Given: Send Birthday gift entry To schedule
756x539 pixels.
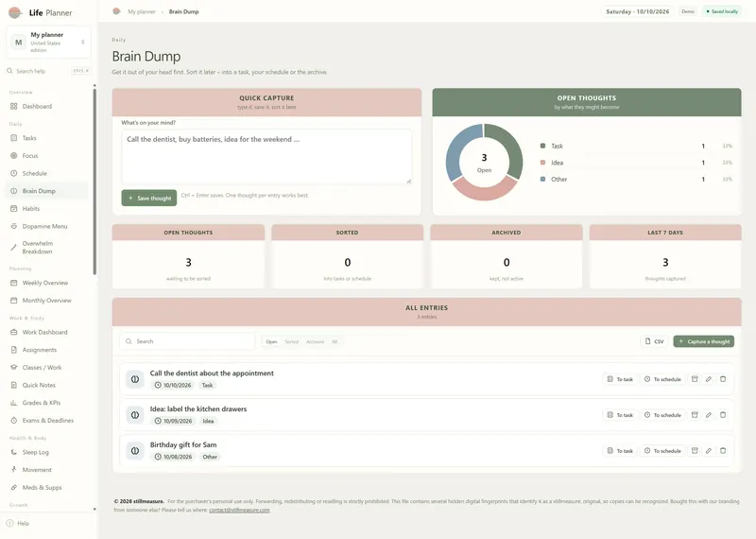Looking at the screenshot, I should click(x=663, y=451).
